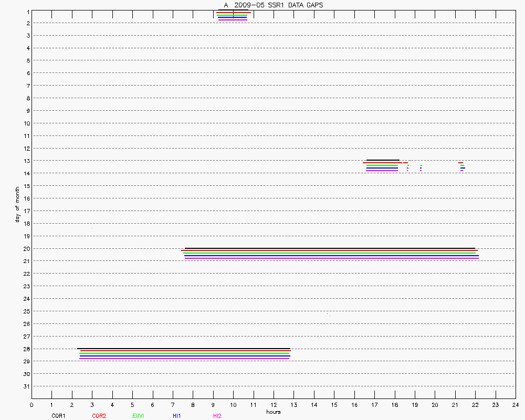Click the hour 0 tick label on x-axis
The image size is (525, 420).
coord(31,405)
